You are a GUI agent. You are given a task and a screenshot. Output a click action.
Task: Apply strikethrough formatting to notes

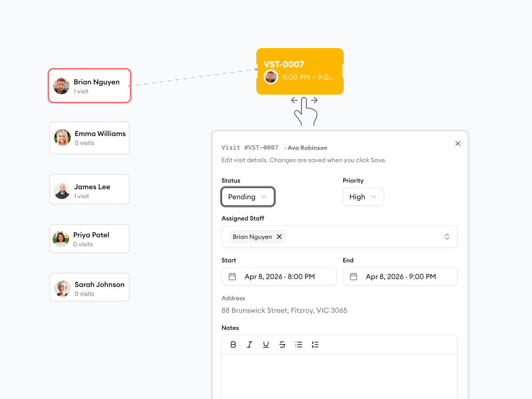pyautogui.click(x=282, y=344)
